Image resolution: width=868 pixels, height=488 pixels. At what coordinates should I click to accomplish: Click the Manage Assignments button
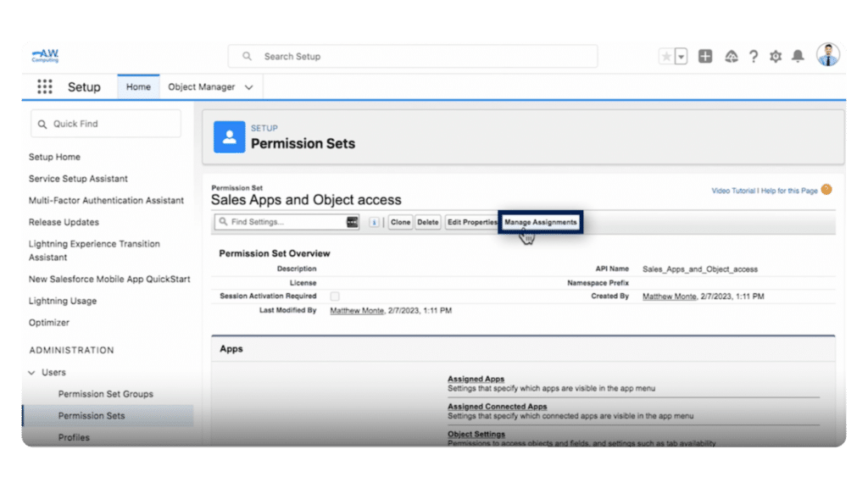tap(541, 221)
